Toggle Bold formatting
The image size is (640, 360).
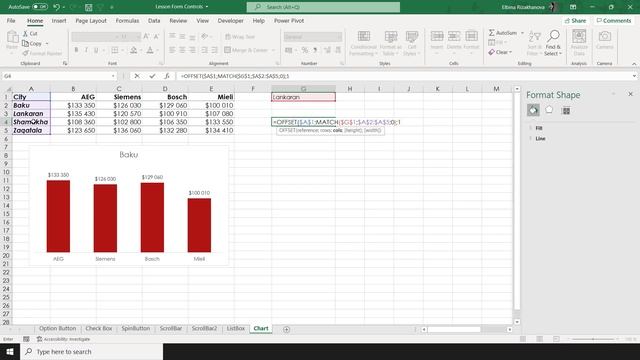[76, 50]
